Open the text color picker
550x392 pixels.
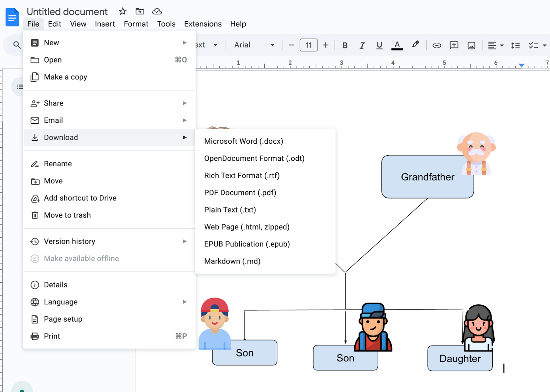tap(397, 45)
